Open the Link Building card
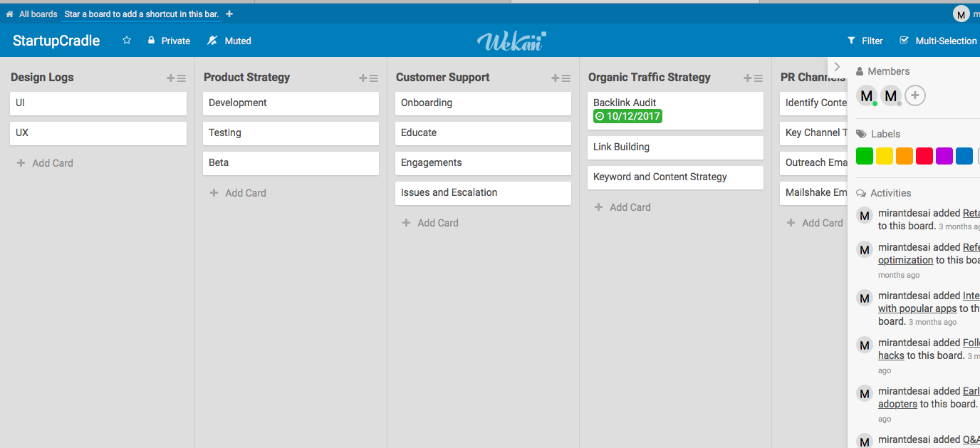The width and height of the screenshot is (980, 448). pos(675,147)
